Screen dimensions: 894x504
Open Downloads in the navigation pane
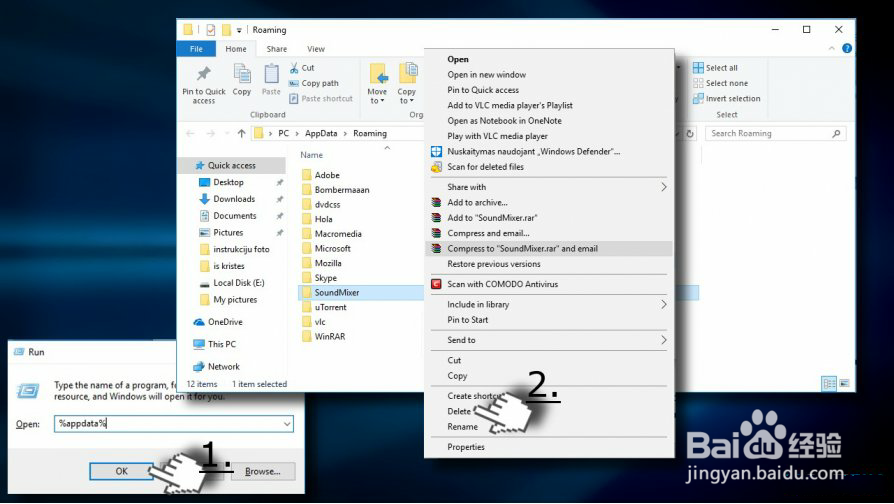pyautogui.click(x=234, y=199)
